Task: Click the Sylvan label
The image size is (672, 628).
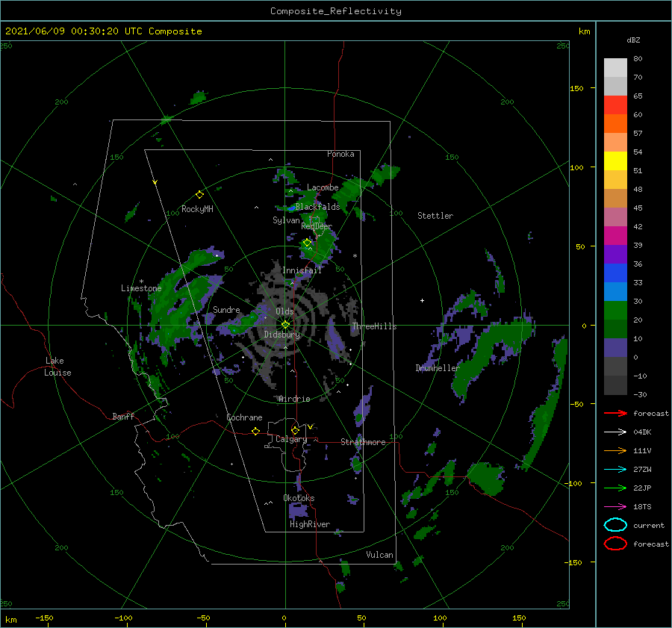Action: tap(286, 220)
